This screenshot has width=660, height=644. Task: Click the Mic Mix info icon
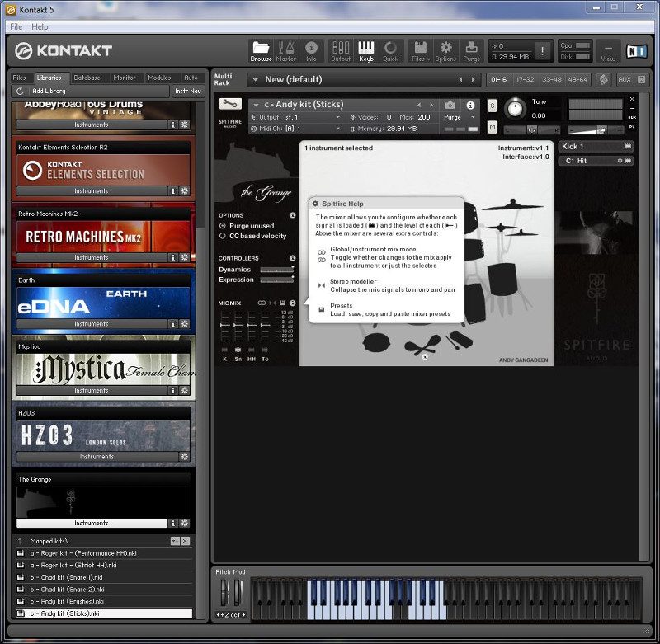coord(293,303)
